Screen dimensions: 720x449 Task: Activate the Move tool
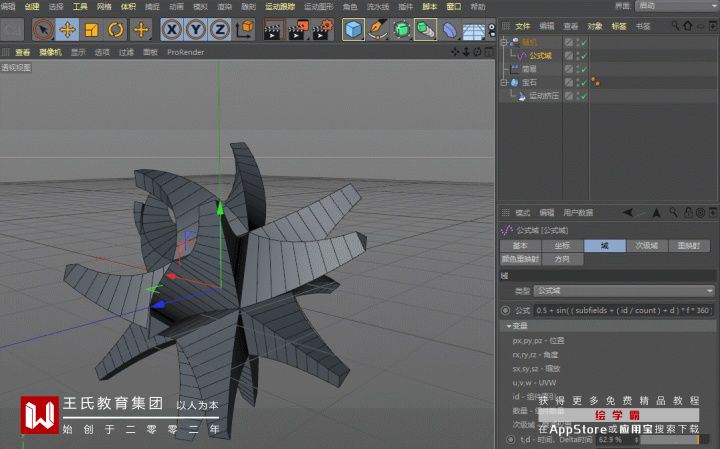click(68, 30)
